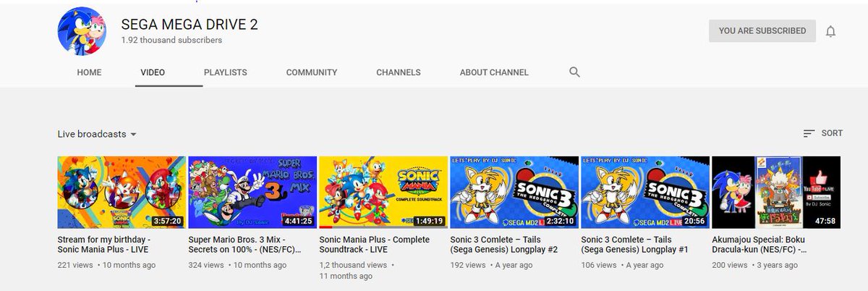The image size is (868, 291).
Task: Click the 192 views text
Action: (468, 265)
